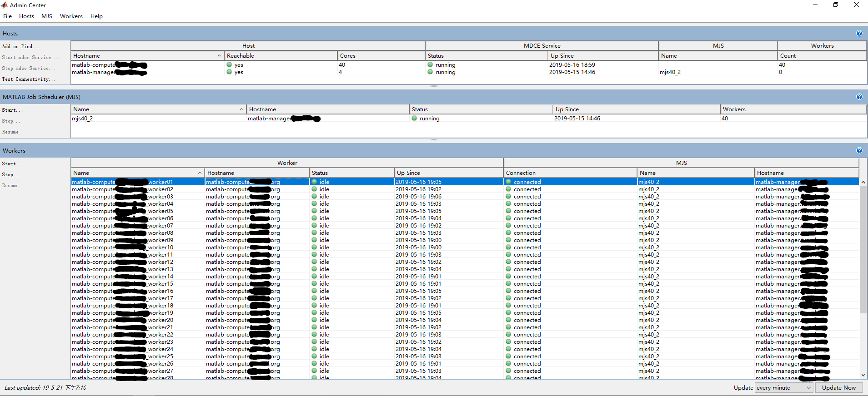The image size is (868, 396).
Task: Click the reachable dot for matlab-manager host
Action: tap(229, 72)
